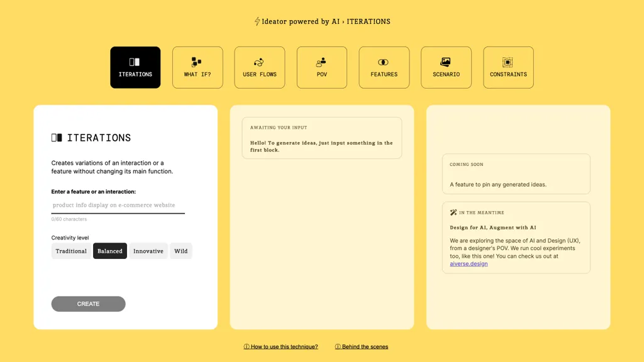Click the ITERATIONS split-panels icon
The width and height of the screenshot is (644, 362).
[x=135, y=61]
